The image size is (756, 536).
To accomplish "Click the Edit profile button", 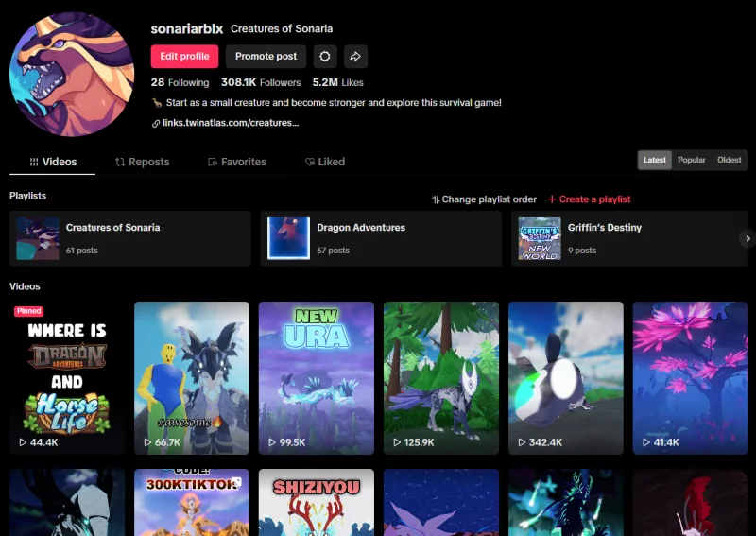I will [x=184, y=57].
